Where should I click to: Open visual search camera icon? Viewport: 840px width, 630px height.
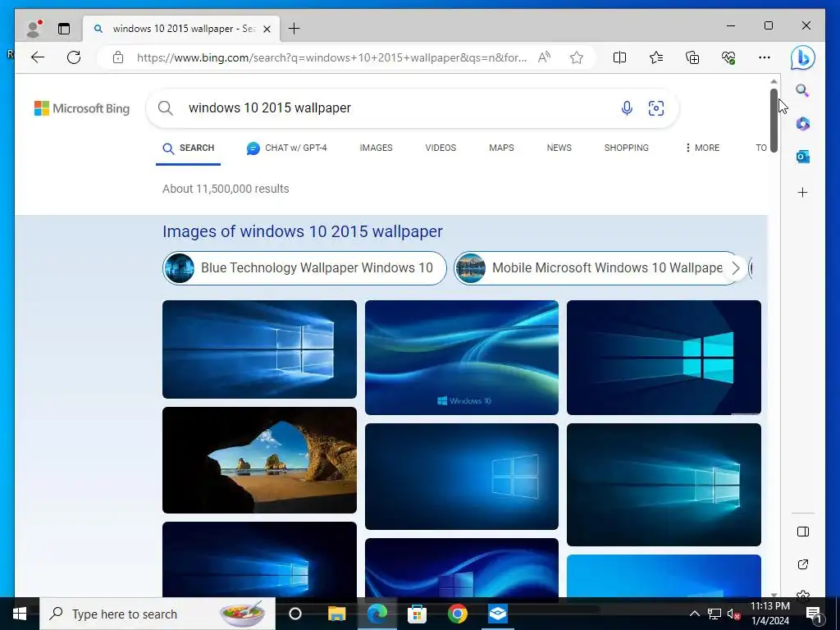(655, 108)
